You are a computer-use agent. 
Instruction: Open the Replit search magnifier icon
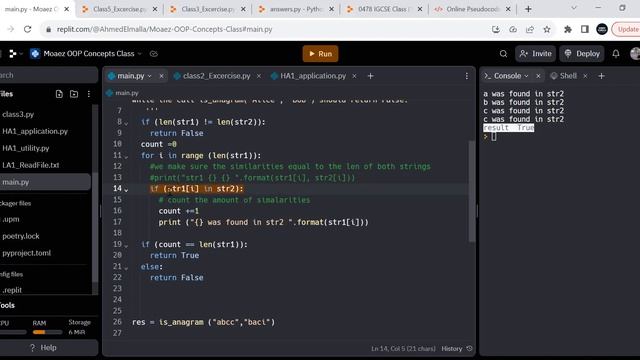503,53
